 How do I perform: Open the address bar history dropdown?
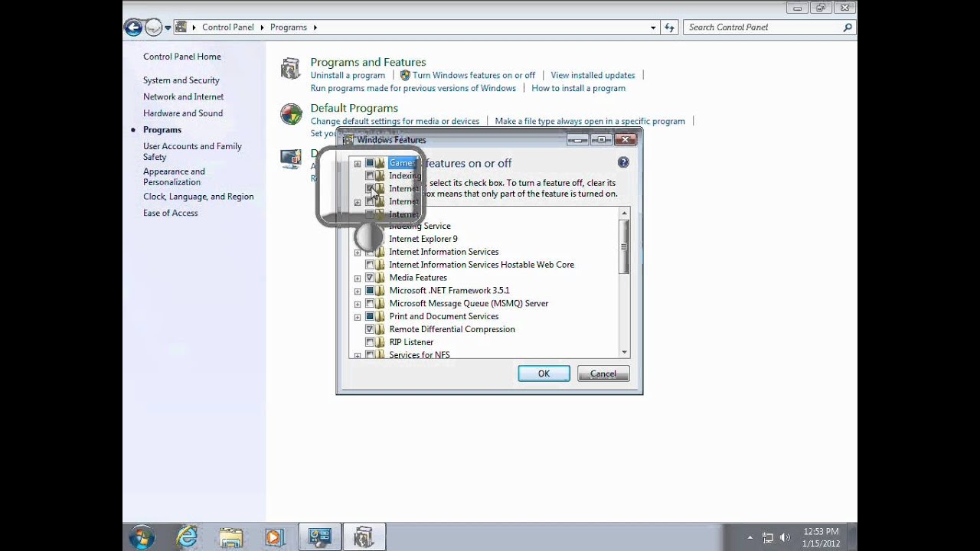click(x=653, y=28)
